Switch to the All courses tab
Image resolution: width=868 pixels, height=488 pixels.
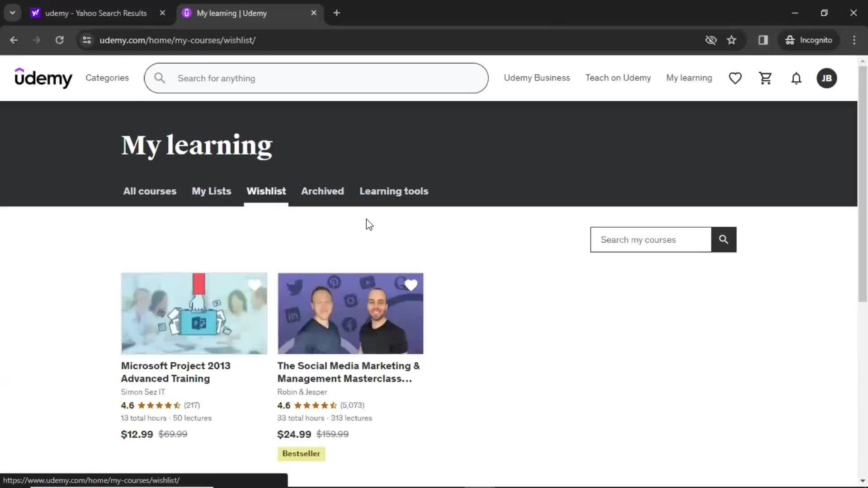point(150,191)
